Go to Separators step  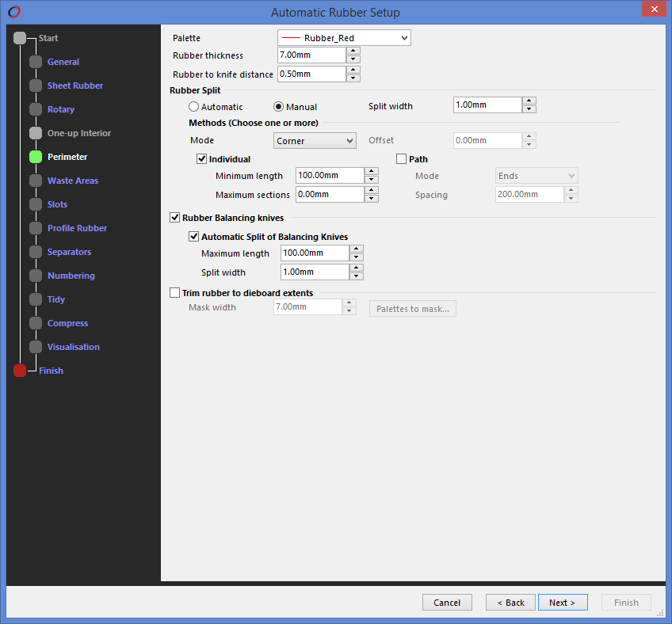(70, 252)
